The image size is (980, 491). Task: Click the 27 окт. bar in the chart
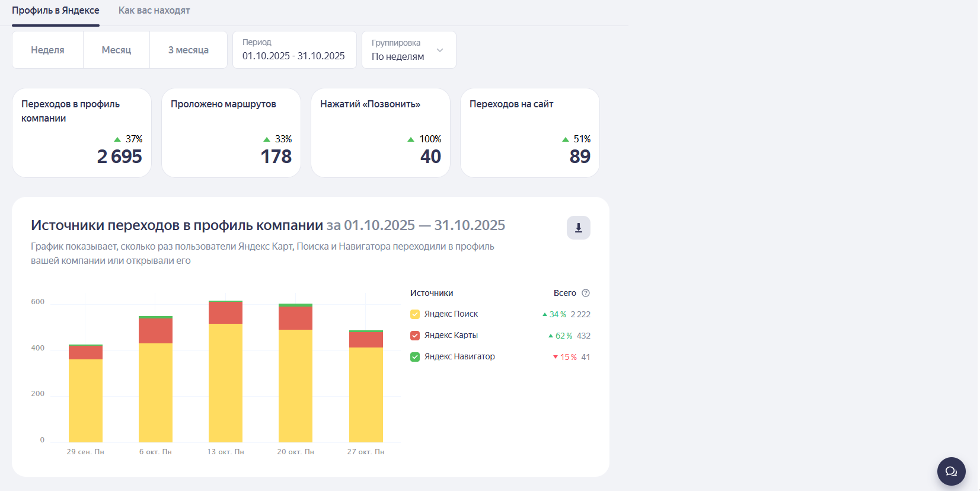coord(366,386)
